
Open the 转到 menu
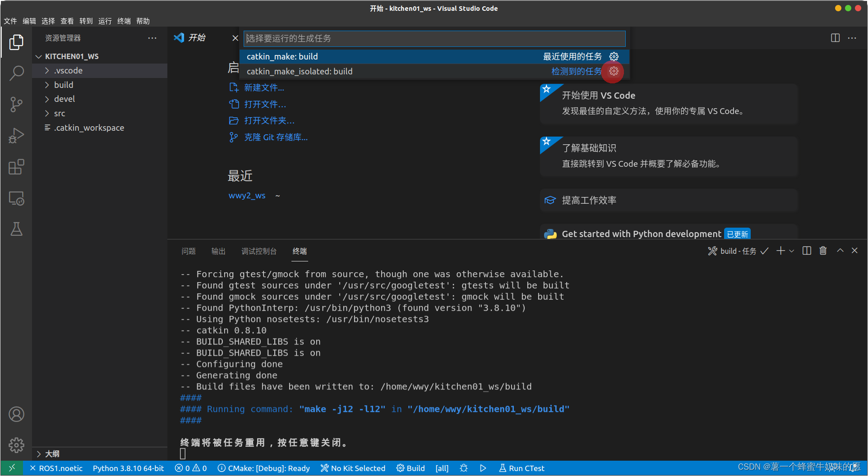pyautogui.click(x=86, y=21)
